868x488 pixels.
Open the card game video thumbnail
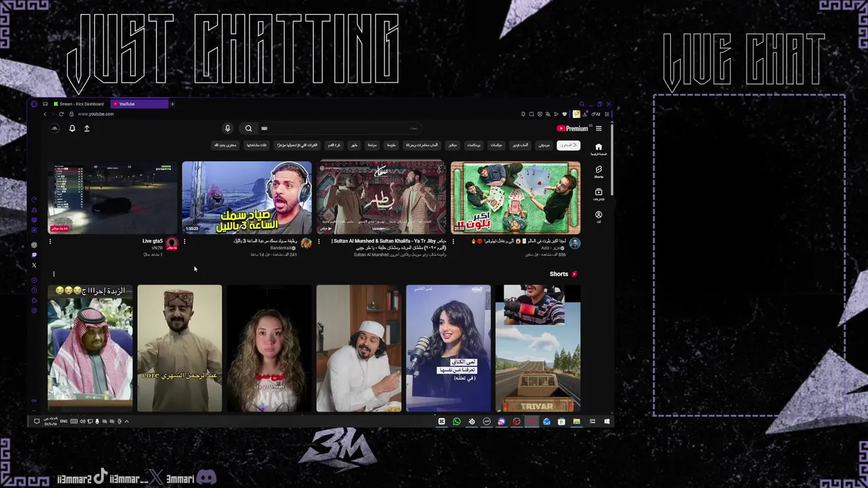point(515,197)
